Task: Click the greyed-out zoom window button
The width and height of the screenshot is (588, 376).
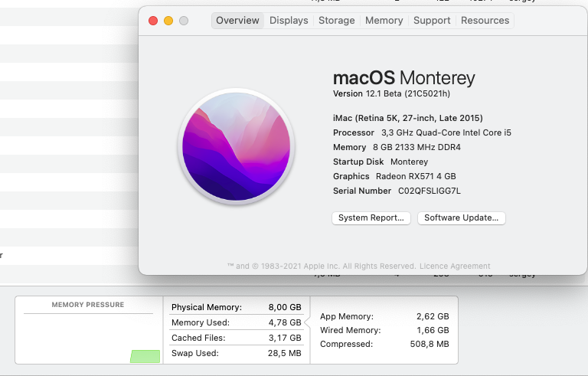Action: pyautogui.click(x=184, y=21)
